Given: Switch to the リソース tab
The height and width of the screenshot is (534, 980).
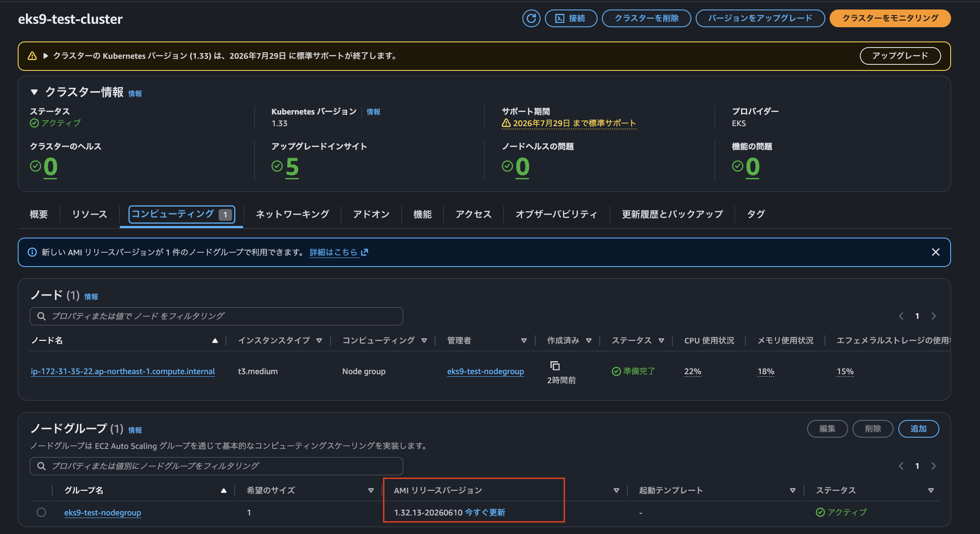Looking at the screenshot, I should [89, 214].
